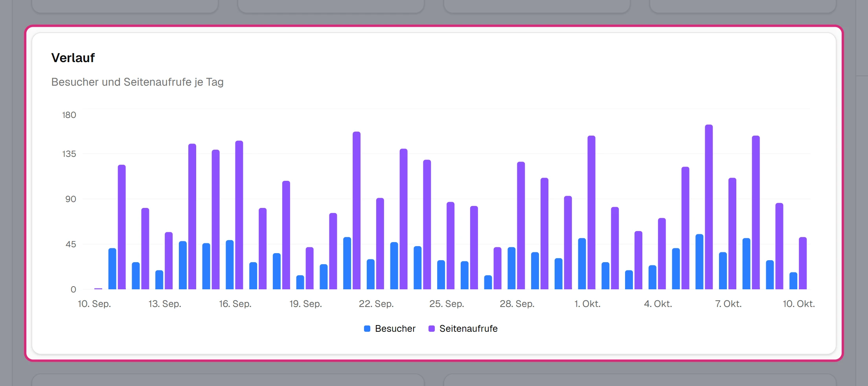Click the 45 y-axis value
Screen dimensions: 868x386
pyautogui.click(x=71, y=244)
